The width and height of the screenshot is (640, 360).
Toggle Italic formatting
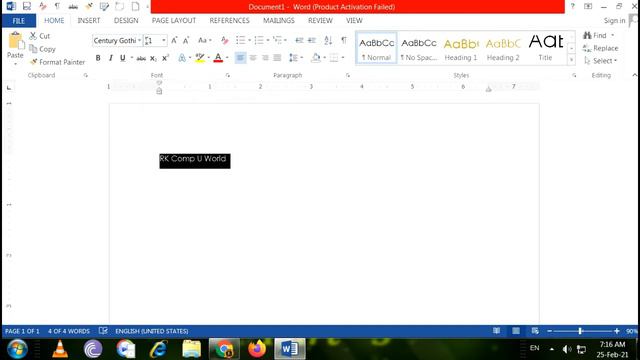(x=110, y=58)
